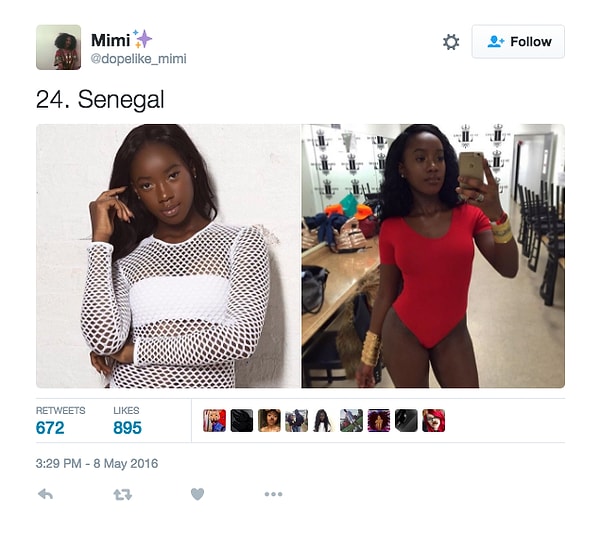The width and height of the screenshot is (600, 533).
Task: Retweet this tweet using the retweet icon
Action: pyautogui.click(x=122, y=495)
